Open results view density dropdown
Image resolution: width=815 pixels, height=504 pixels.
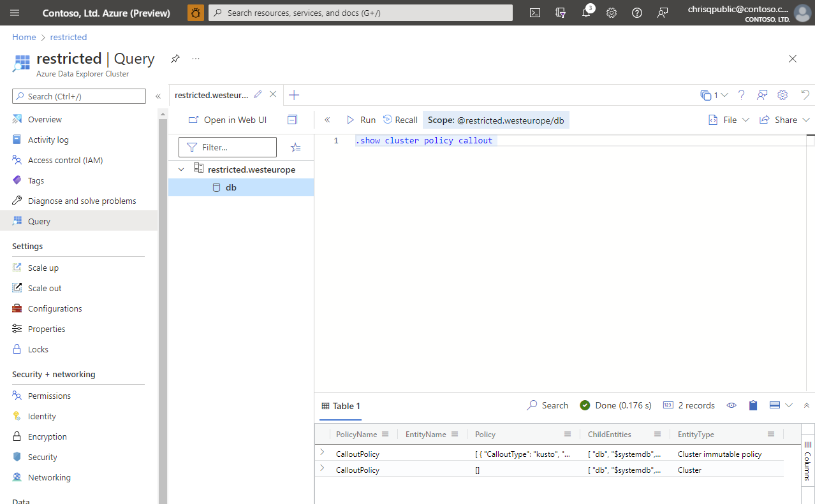click(x=781, y=405)
